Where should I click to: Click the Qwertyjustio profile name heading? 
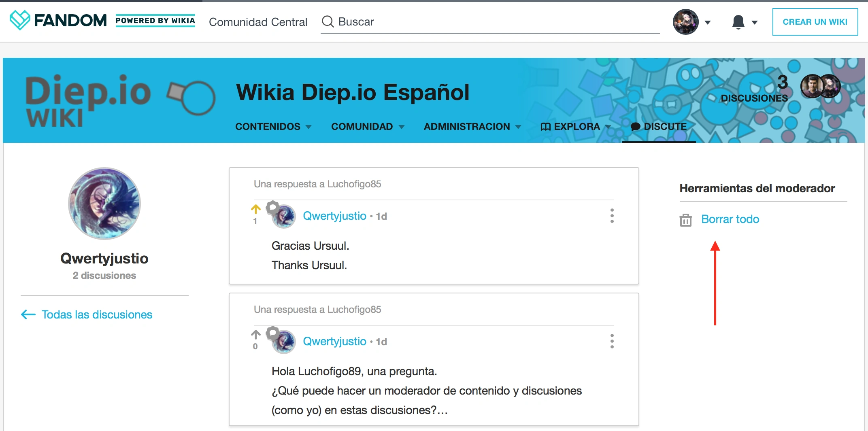(x=104, y=259)
